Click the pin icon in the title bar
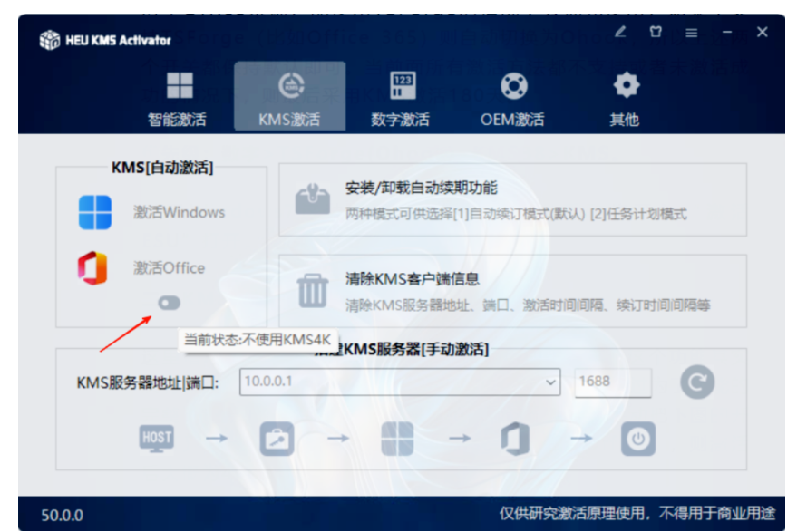The width and height of the screenshot is (797, 532). (x=656, y=31)
